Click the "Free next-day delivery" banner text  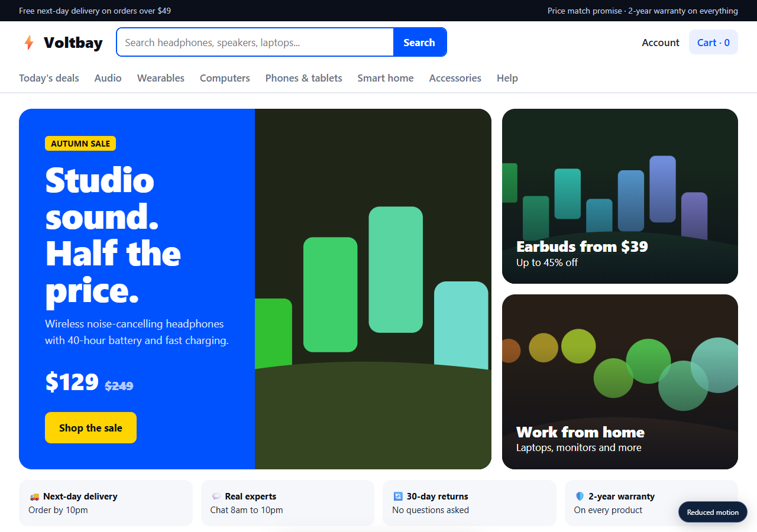pos(95,11)
